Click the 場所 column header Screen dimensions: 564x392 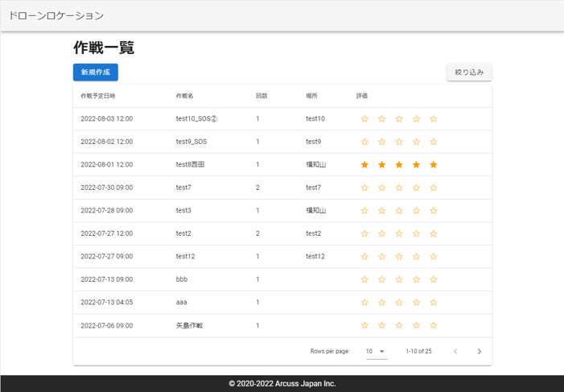click(x=311, y=96)
